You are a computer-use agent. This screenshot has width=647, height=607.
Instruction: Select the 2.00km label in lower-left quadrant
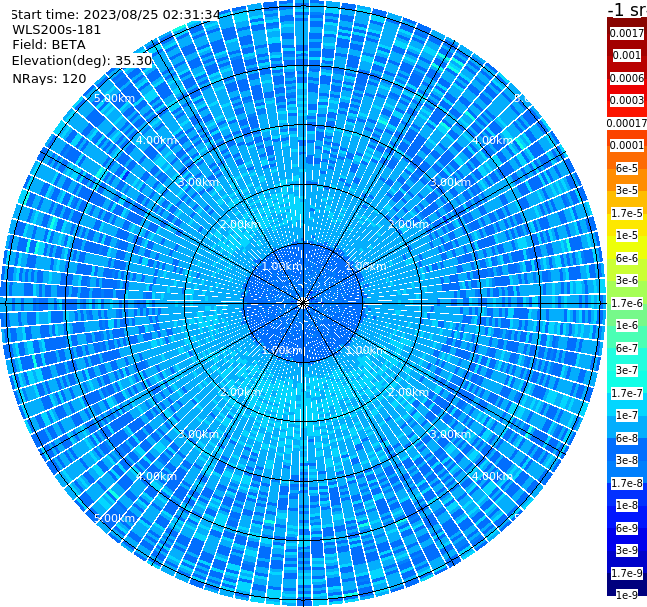tap(241, 392)
